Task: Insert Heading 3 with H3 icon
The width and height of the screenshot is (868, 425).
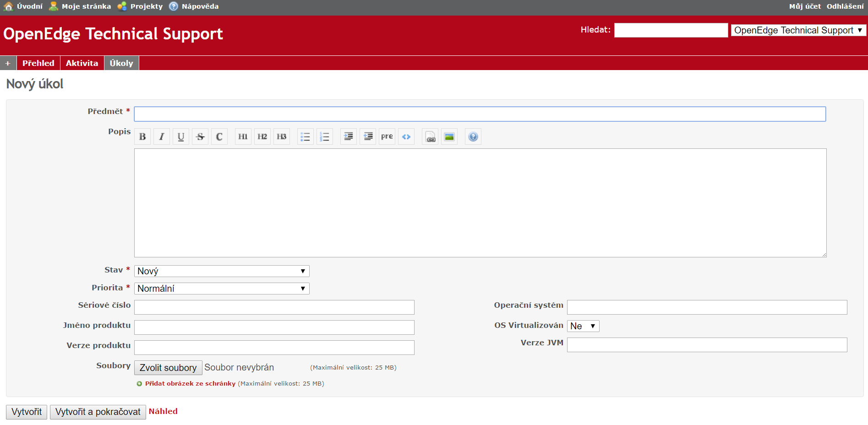Action: tap(282, 136)
